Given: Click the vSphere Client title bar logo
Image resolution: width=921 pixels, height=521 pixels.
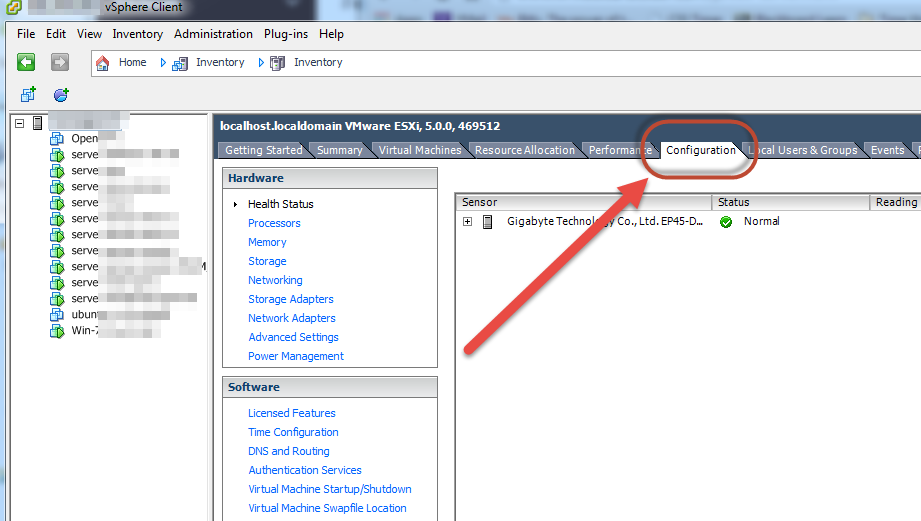Looking at the screenshot, I should coord(14,7).
